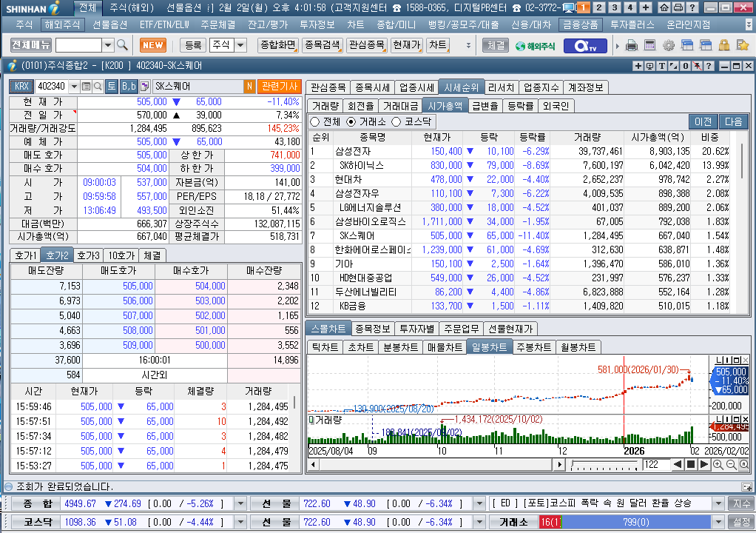Open news headline ticker dropdown
This screenshot has height=533, width=756.
[718, 503]
